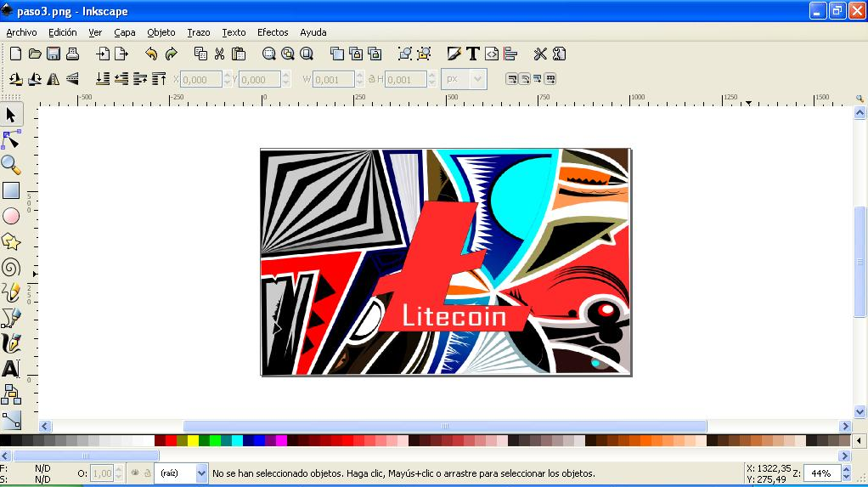Zoom to fit selection icon
The height and width of the screenshot is (487, 868).
[x=268, y=54]
